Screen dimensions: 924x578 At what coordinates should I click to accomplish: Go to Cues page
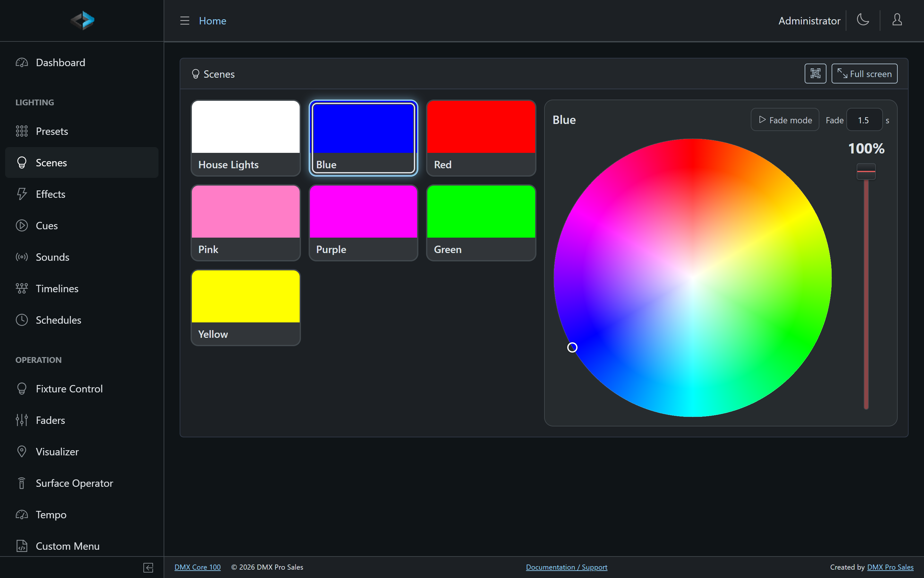(82, 225)
